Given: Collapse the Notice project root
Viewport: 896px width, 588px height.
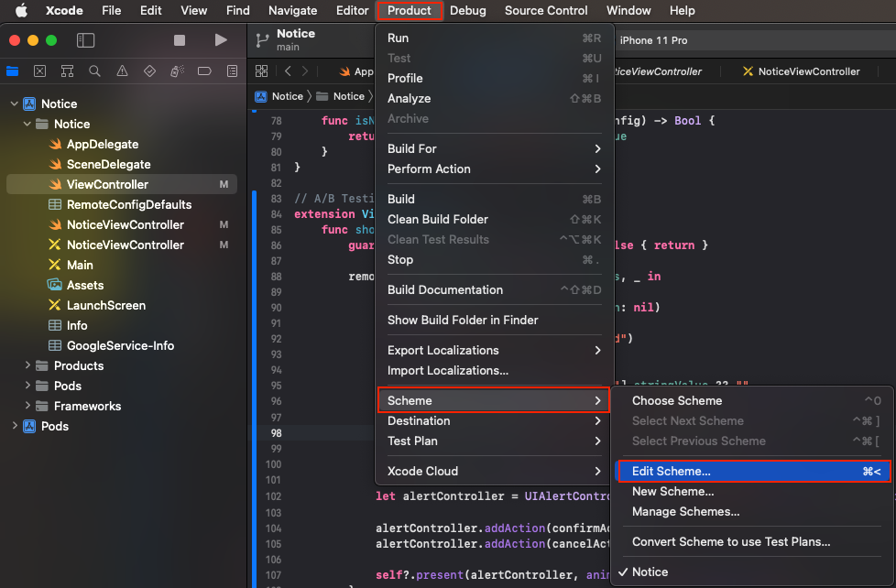Looking at the screenshot, I should pyautogui.click(x=15, y=103).
